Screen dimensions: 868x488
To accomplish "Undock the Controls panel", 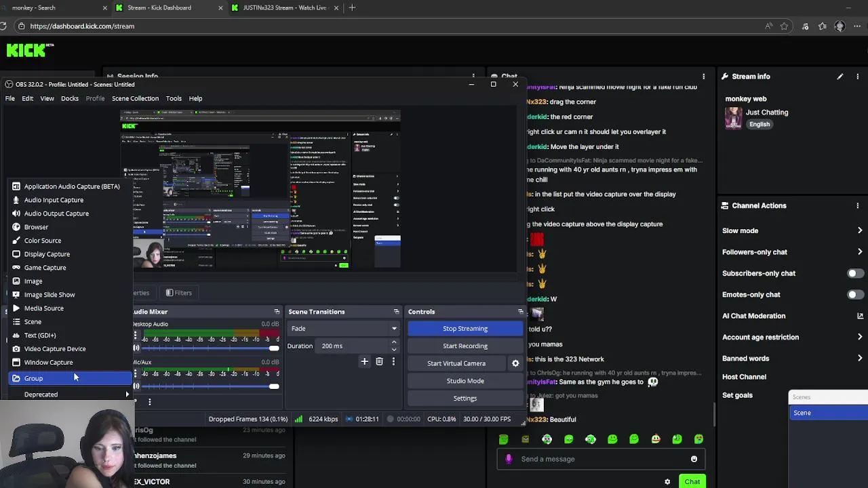I will coord(520,312).
